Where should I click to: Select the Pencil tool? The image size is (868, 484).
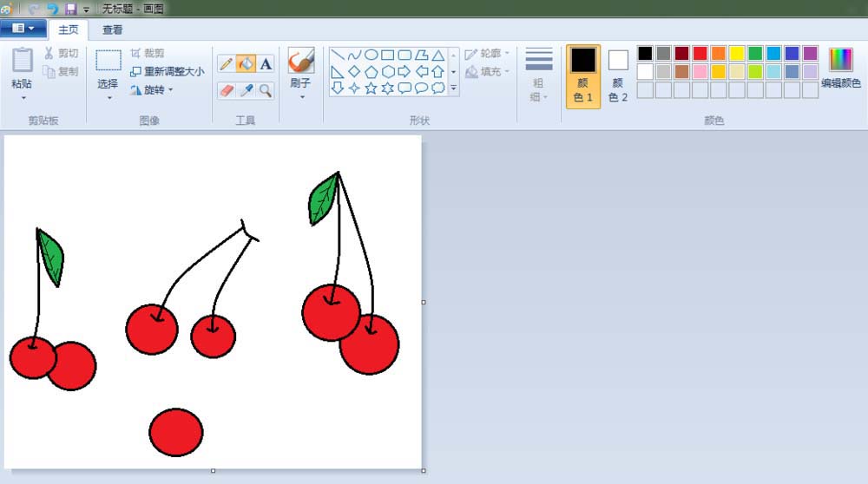pyautogui.click(x=226, y=64)
